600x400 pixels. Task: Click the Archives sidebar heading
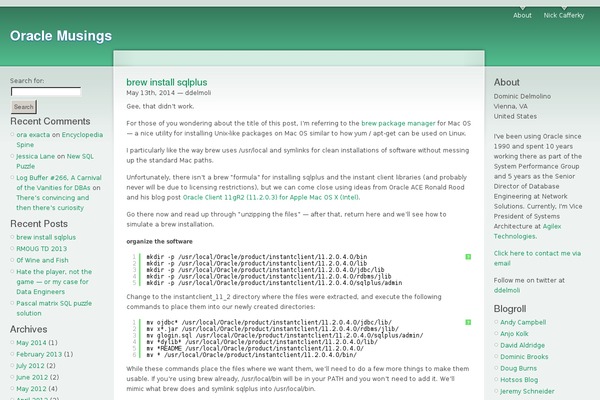point(29,329)
